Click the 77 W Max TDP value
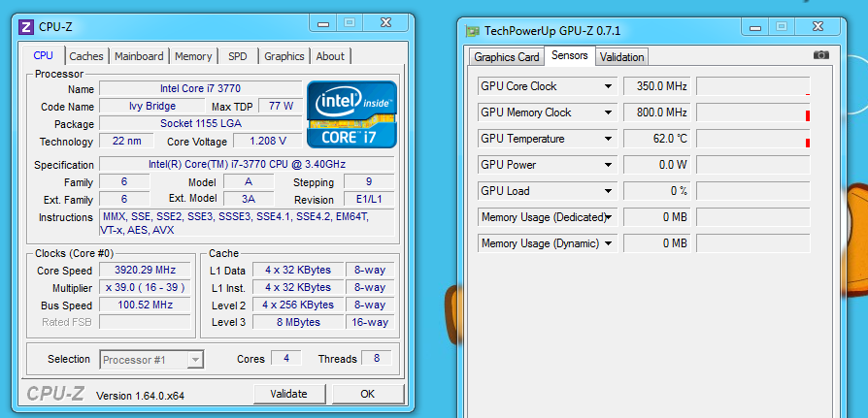 [x=280, y=106]
